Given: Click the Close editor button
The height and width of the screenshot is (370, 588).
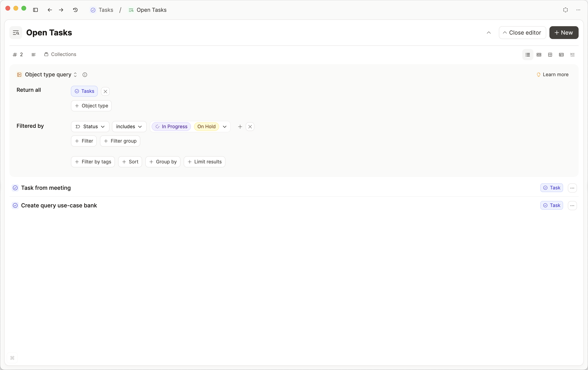Looking at the screenshot, I should [522, 33].
